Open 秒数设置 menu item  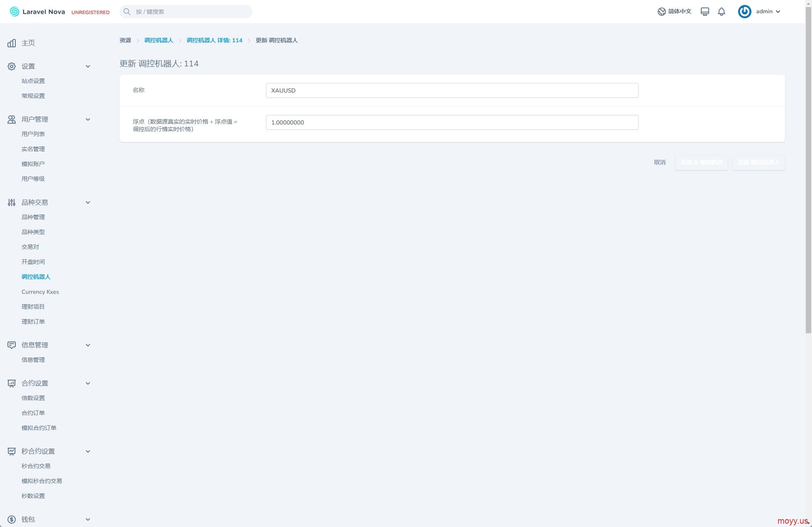(x=33, y=496)
